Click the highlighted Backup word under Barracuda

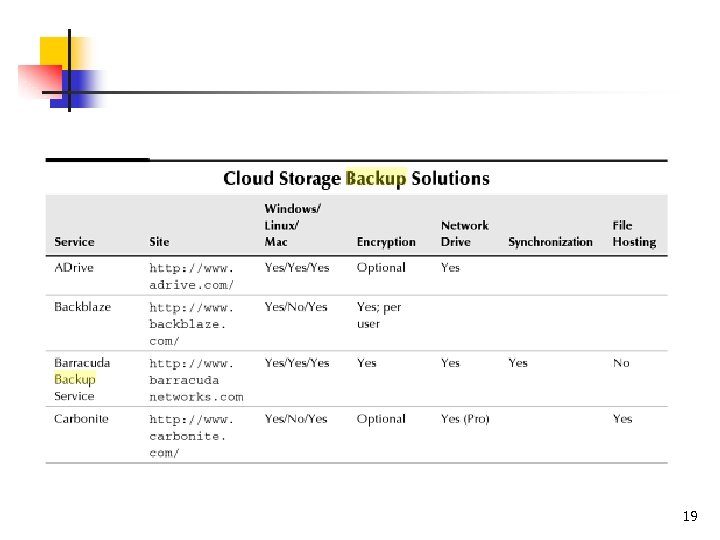tap(75, 380)
